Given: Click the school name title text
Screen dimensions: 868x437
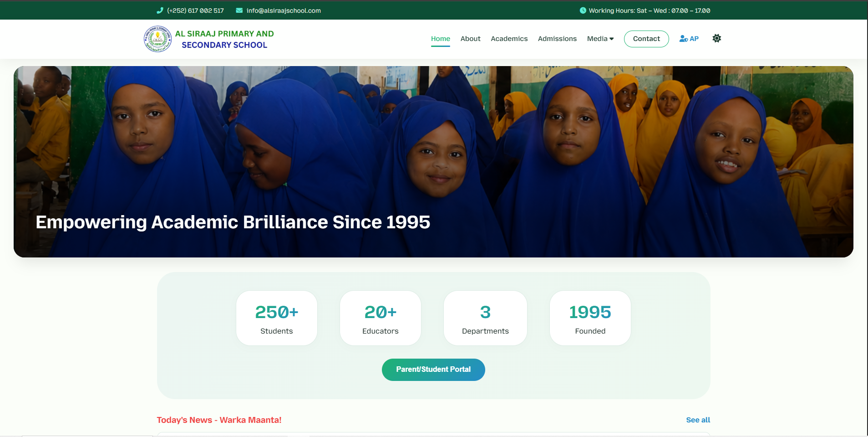Looking at the screenshot, I should [x=224, y=39].
